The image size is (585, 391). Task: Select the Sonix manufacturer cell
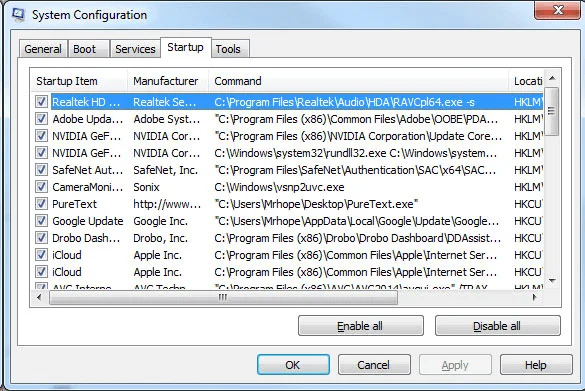click(x=146, y=187)
